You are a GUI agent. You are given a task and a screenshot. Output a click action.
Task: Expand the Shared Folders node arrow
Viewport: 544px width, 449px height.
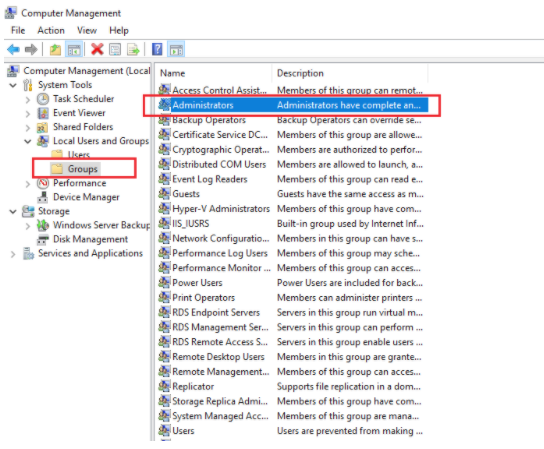[28, 128]
